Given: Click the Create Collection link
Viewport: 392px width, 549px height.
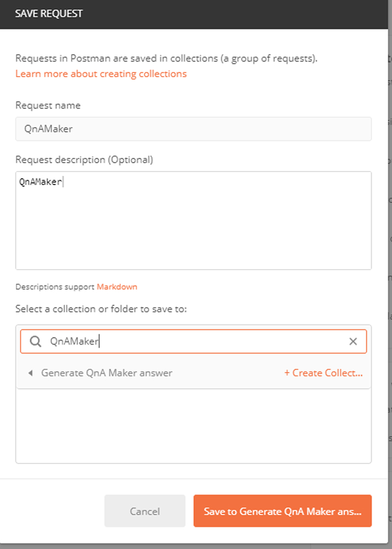Looking at the screenshot, I should tap(323, 373).
